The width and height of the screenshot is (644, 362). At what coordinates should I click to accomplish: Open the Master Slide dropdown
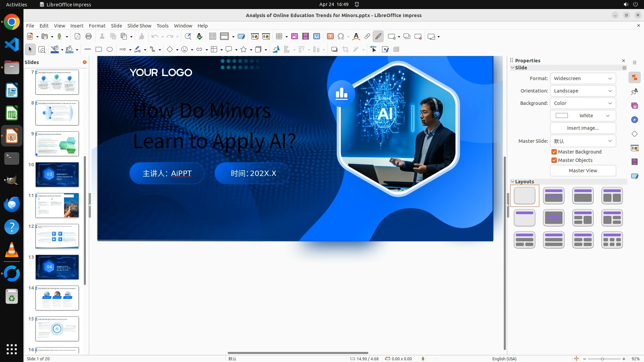[x=583, y=141]
